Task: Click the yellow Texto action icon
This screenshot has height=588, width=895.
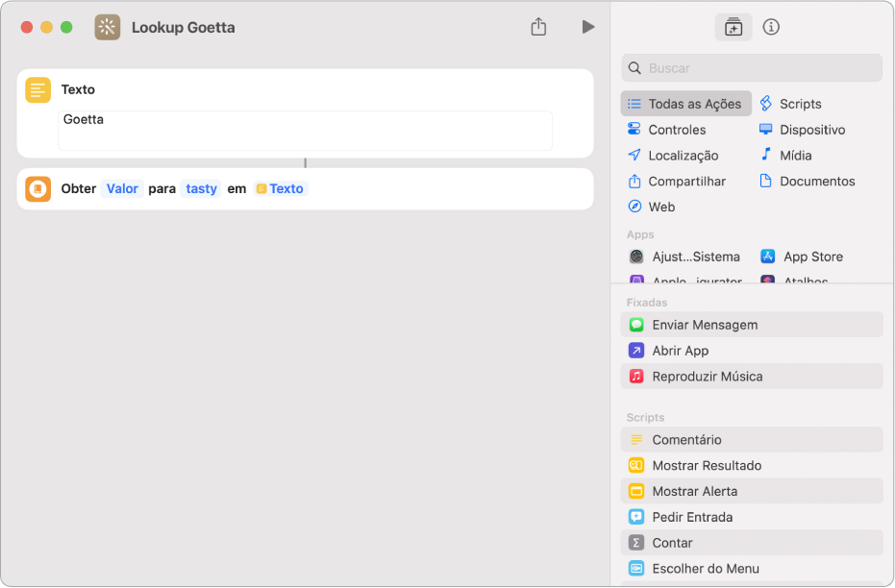Action: click(x=37, y=90)
